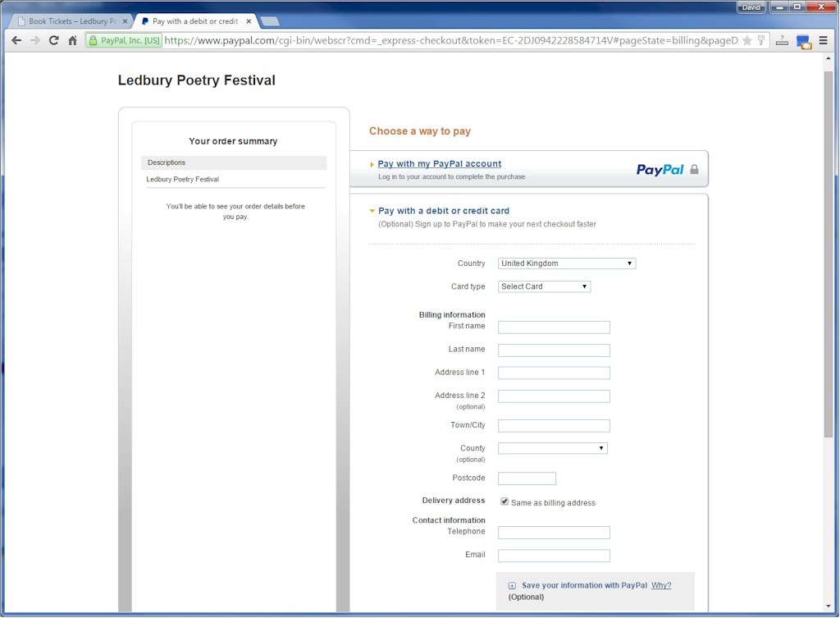Click the saved password key icon

pyautogui.click(x=760, y=40)
